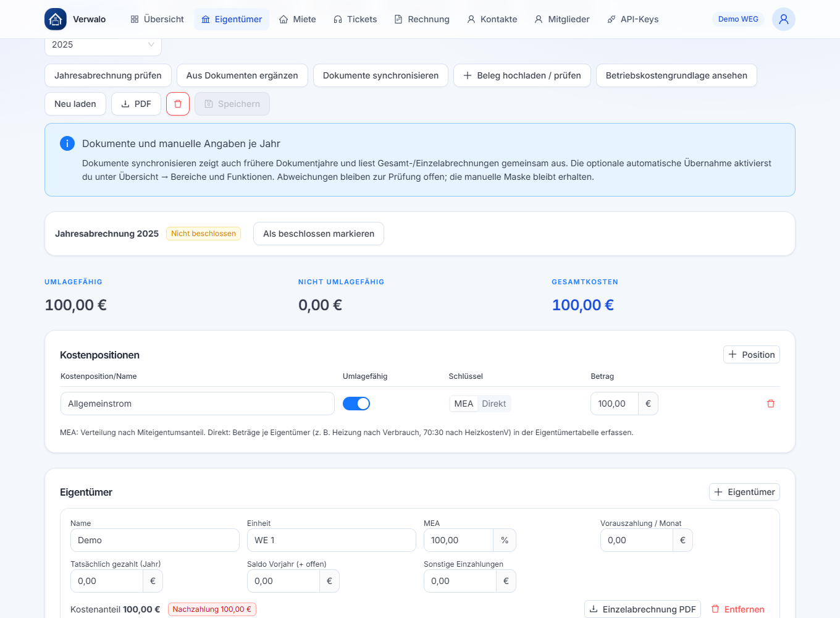Toggle Umlagefähig switch for Allgemeinstrom
The height and width of the screenshot is (618, 840).
356,404
